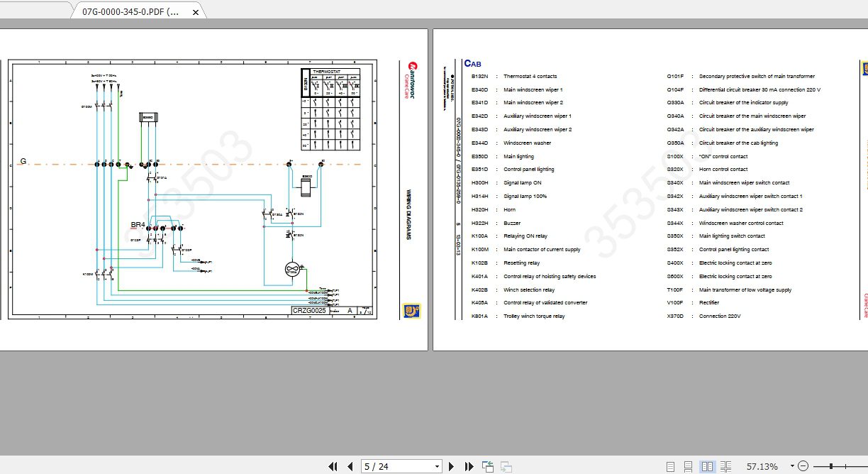Click the forward view navigation button
868x474 pixels.
tap(505, 466)
